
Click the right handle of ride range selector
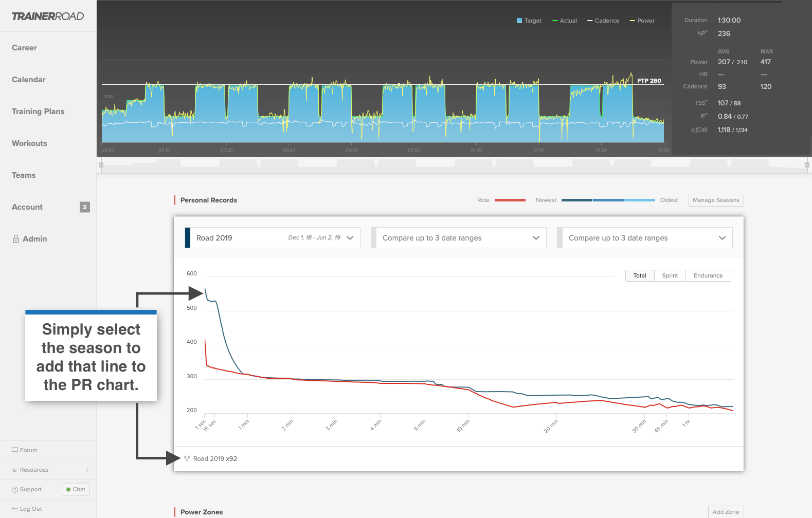(x=807, y=165)
